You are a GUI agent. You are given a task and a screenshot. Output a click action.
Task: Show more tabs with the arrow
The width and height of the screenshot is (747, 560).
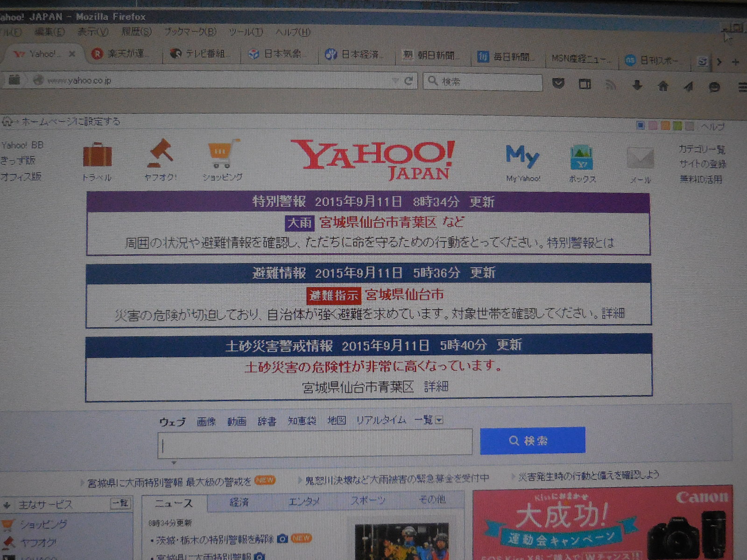pyautogui.click(x=719, y=61)
